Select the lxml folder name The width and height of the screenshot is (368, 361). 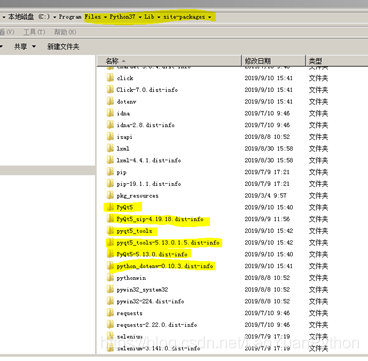tap(123, 149)
